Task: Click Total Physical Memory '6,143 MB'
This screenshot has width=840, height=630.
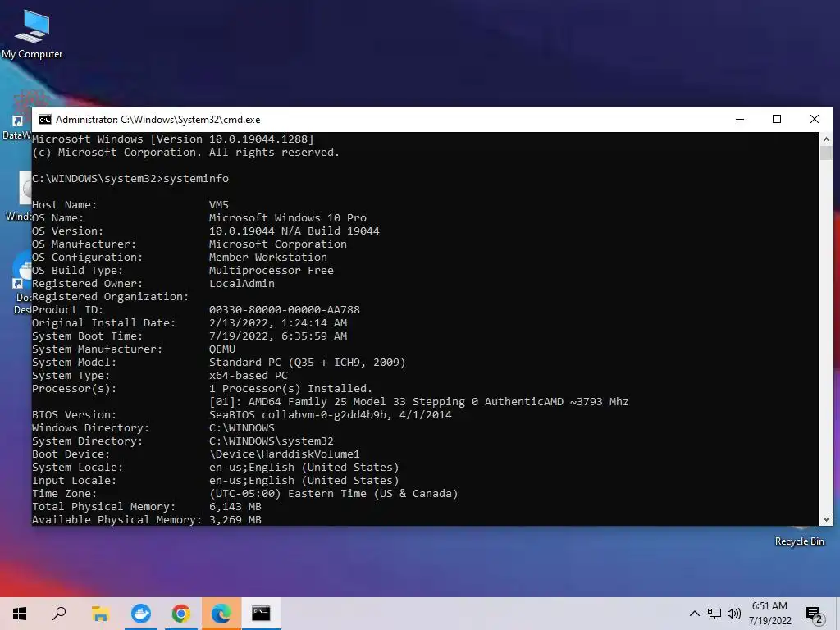Action: [235, 507]
